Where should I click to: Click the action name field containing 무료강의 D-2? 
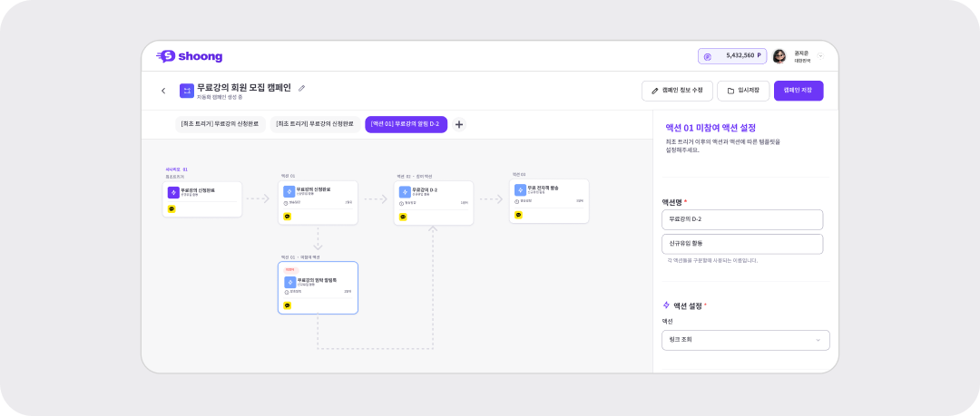(741, 220)
